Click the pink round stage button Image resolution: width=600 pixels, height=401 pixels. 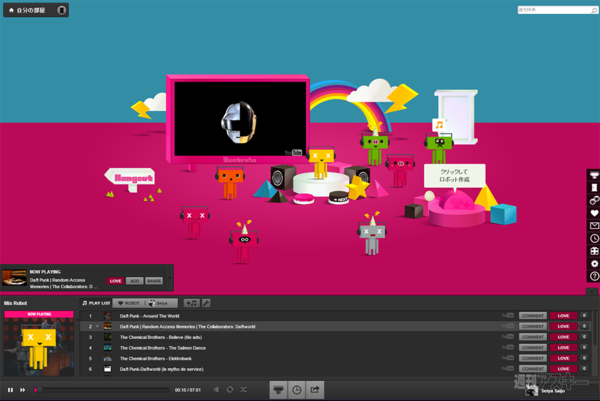[x=304, y=199]
